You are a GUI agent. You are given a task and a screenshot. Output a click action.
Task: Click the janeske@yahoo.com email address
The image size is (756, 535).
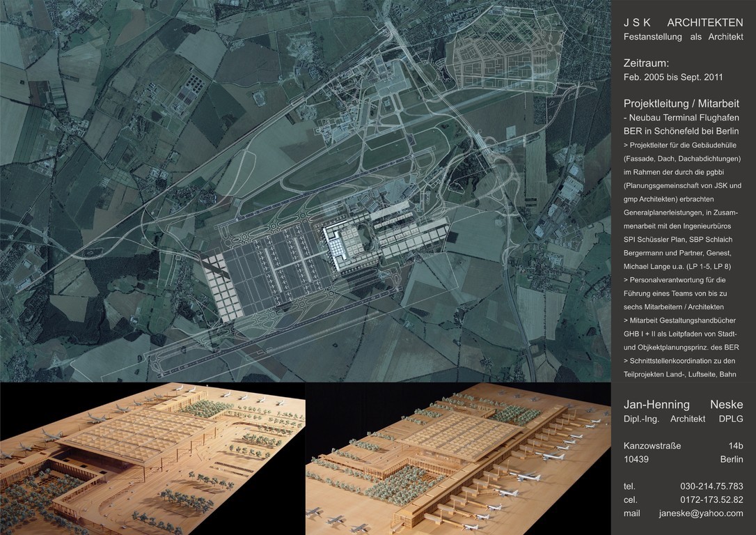700,513
